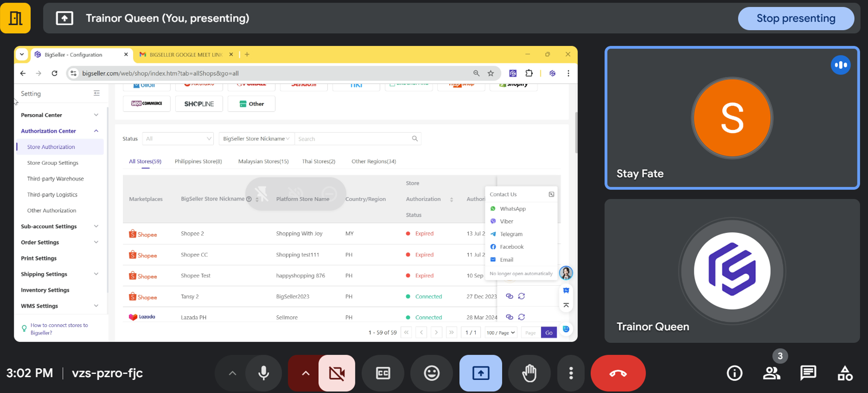868x393 pixels.
Task: Turn on the camera
Action: coord(337,373)
